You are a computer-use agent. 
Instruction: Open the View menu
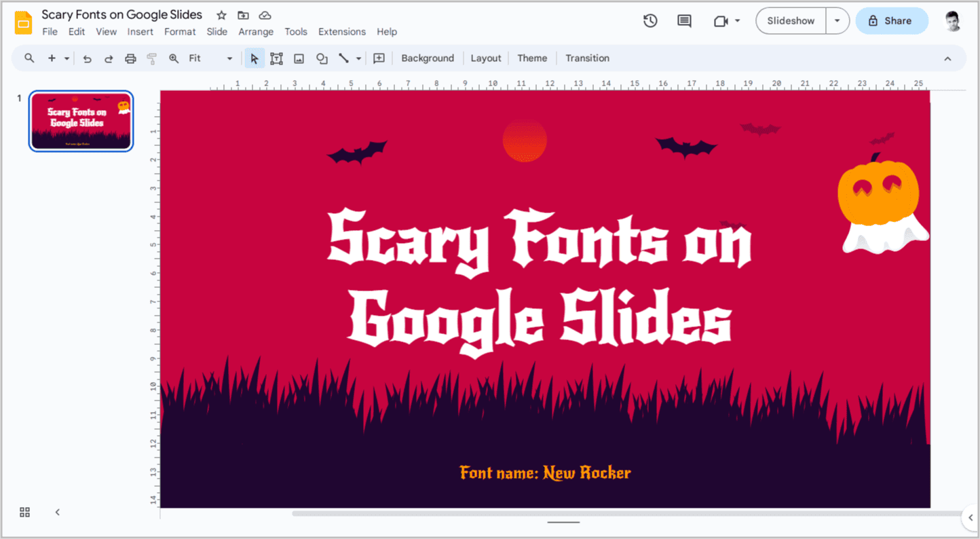[107, 32]
